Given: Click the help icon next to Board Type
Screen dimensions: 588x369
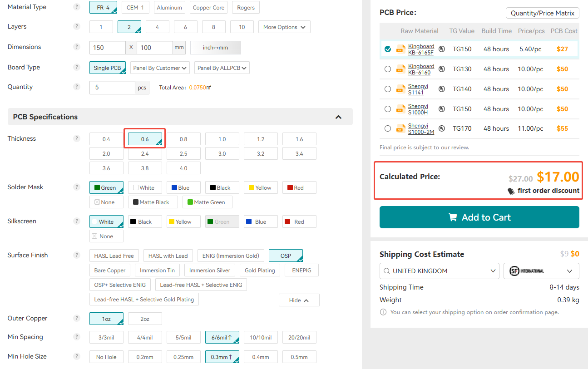Looking at the screenshot, I should point(77,67).
